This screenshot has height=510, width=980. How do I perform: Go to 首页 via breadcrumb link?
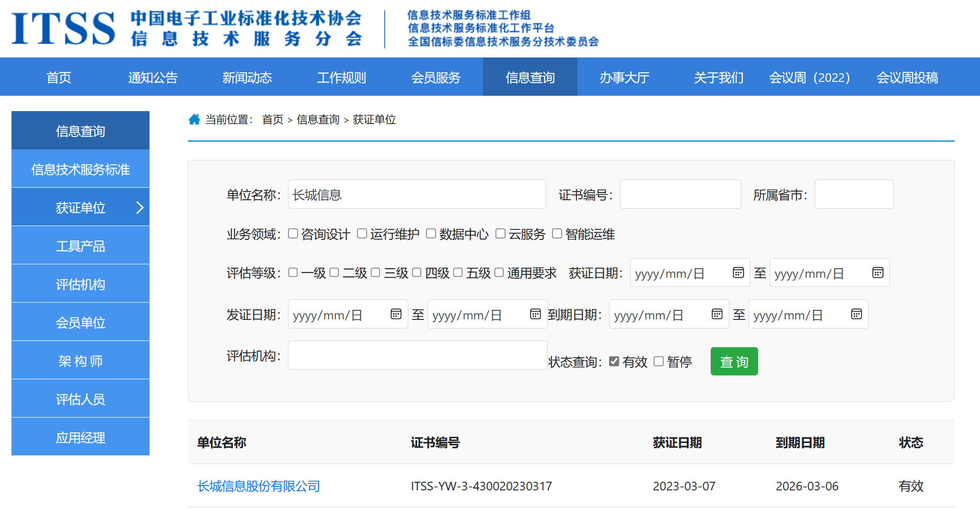273,119
